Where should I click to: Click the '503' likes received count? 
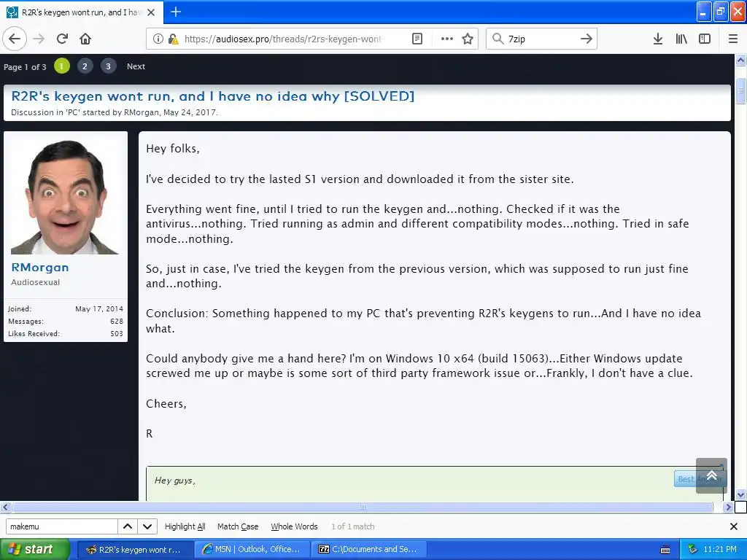pyautogui.click(x=117, y=333)
